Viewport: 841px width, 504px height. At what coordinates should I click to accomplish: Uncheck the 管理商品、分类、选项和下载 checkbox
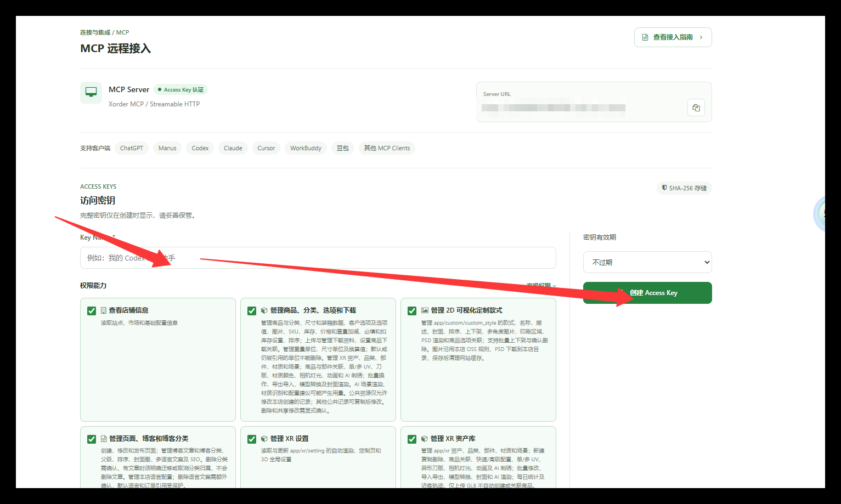pyautogui.click(x=252, y=311)
